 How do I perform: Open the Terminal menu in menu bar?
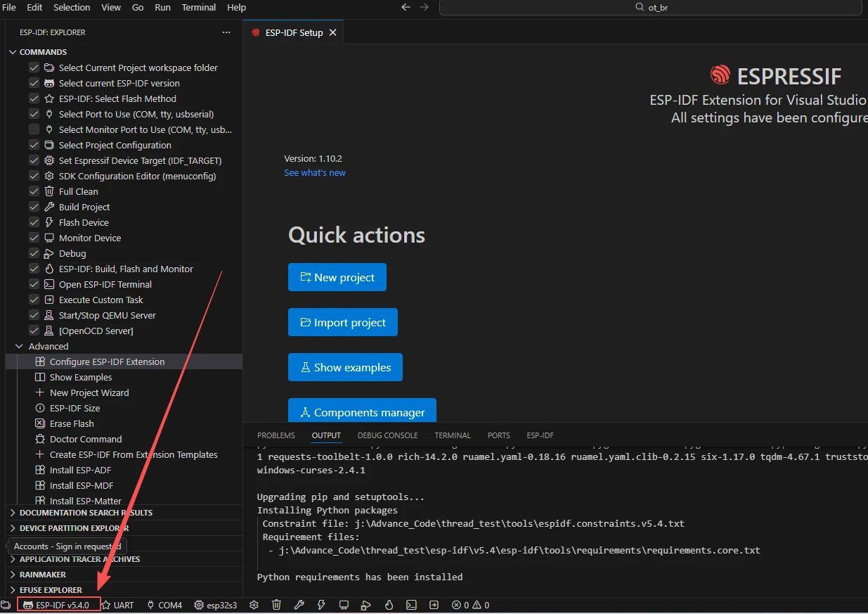pos(199,8)
